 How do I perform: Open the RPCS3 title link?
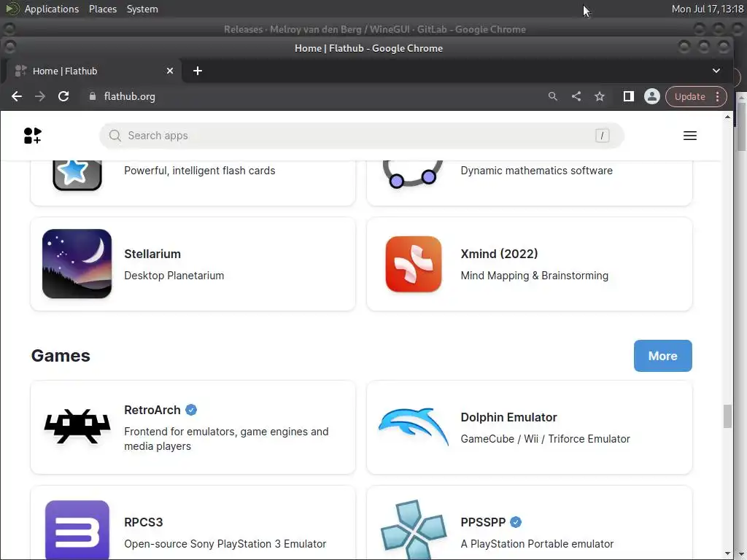pos(144,522)
